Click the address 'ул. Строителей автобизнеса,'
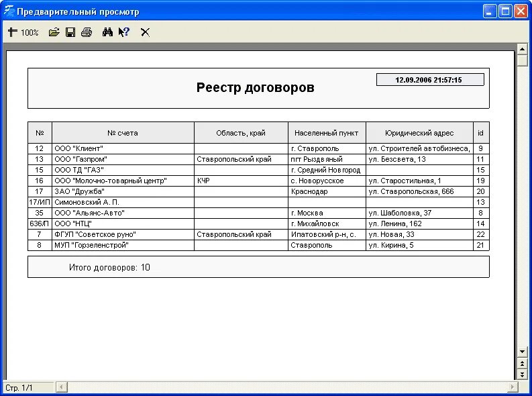Screen dimensions: 532x396 tap(419, 148)
